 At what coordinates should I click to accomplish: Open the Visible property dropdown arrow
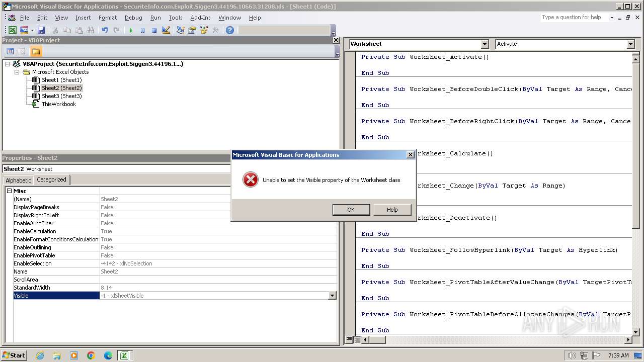point(332,296)
